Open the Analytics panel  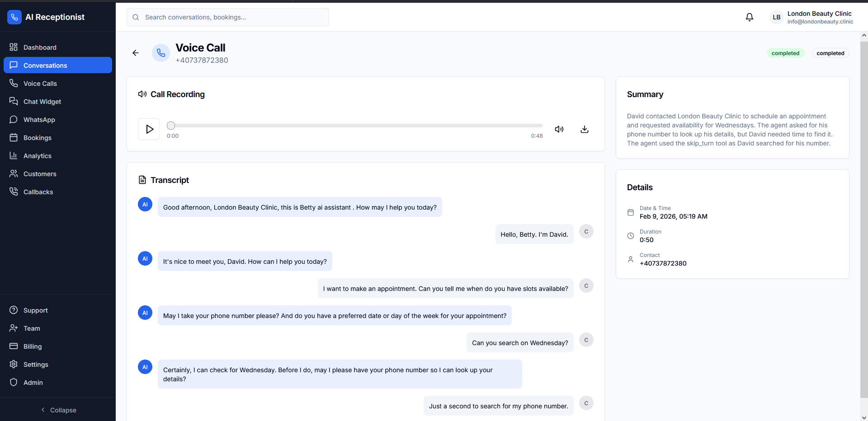pyautogui.click(x=37, y=156)
